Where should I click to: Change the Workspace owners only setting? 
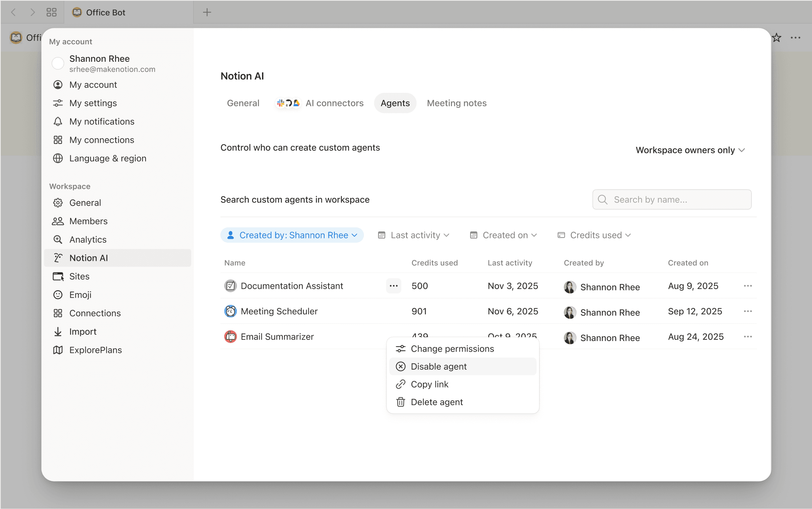click(690, 150)
